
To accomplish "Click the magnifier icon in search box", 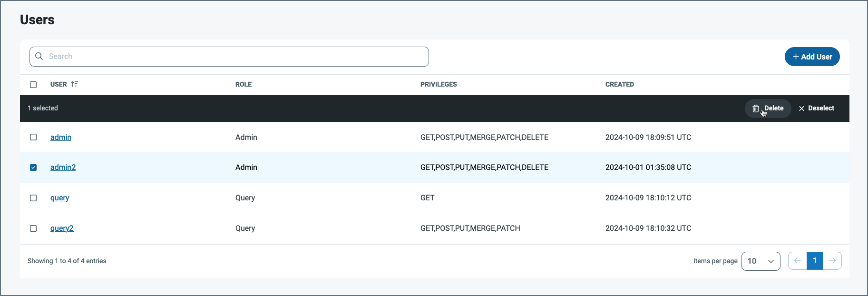I will coord(39,56).
